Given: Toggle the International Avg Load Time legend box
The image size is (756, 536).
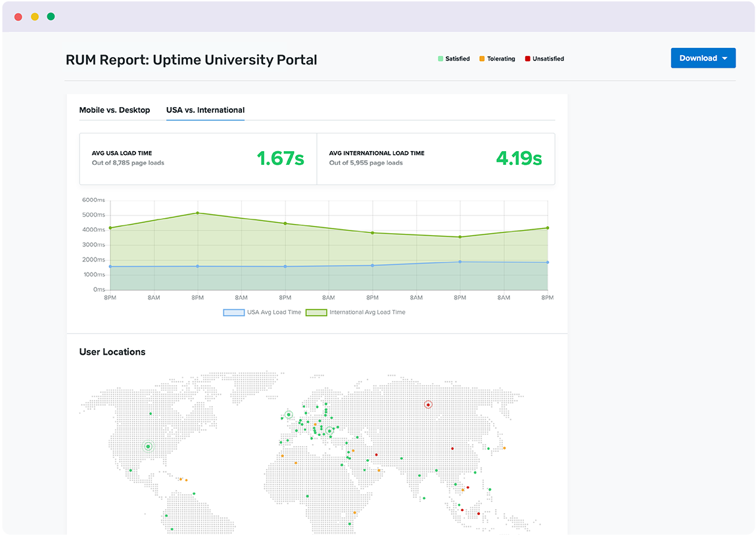Looking at the screenshot, I should pyautogui.click(x=316, y=313).
